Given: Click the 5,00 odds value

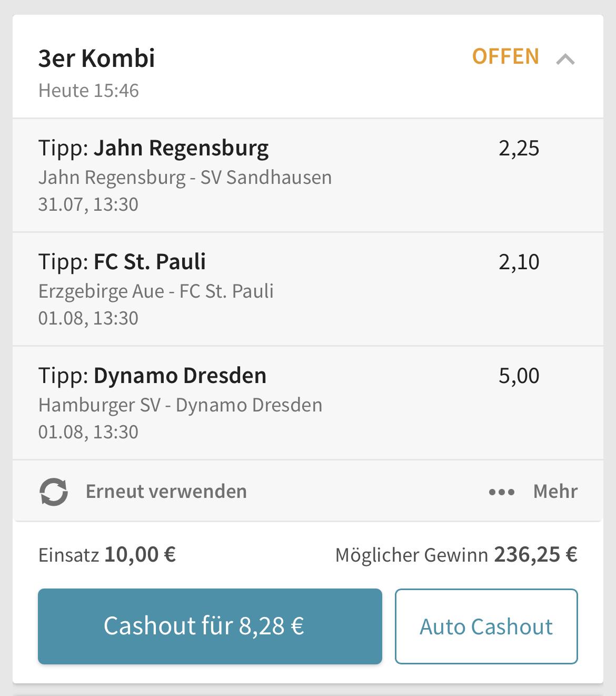Looking at the screenshot, I should click(x=519, y=376).
